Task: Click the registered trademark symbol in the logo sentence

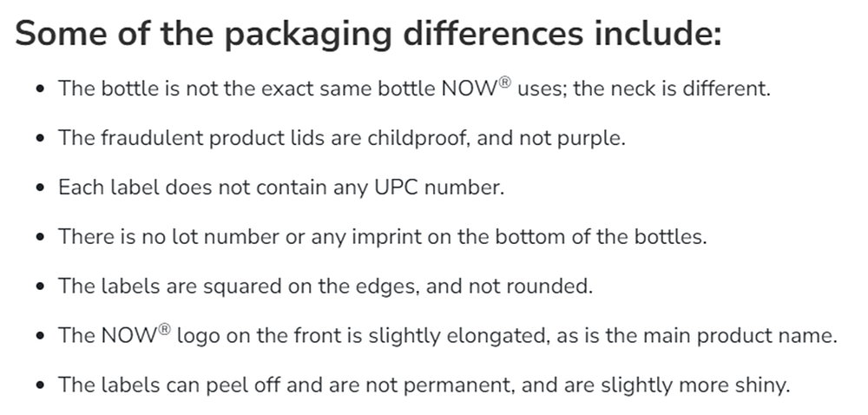Action: (164, 330)
